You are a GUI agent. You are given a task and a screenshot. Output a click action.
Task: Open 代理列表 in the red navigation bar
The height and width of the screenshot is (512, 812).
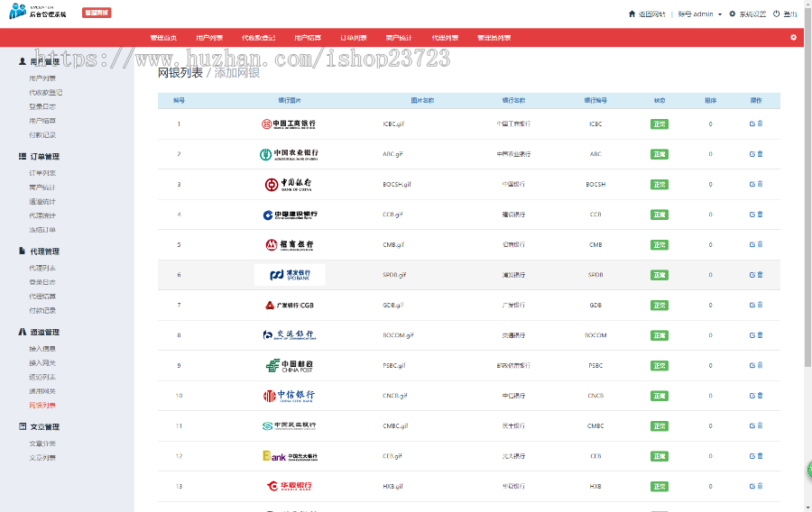445,38
